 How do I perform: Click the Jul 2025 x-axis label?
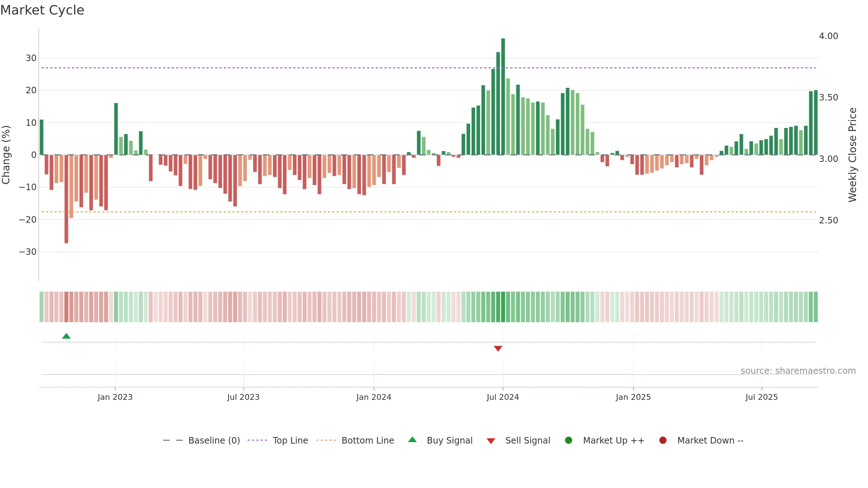pos(762,397)
